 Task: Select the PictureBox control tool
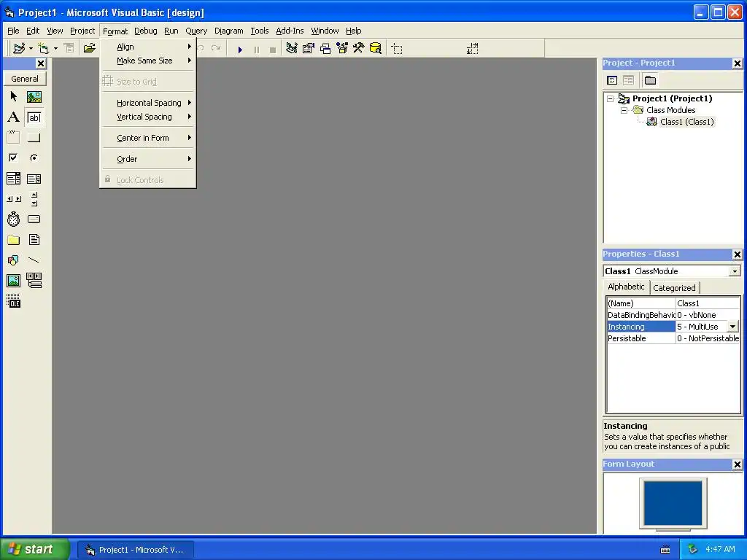(x=34, y=97)
